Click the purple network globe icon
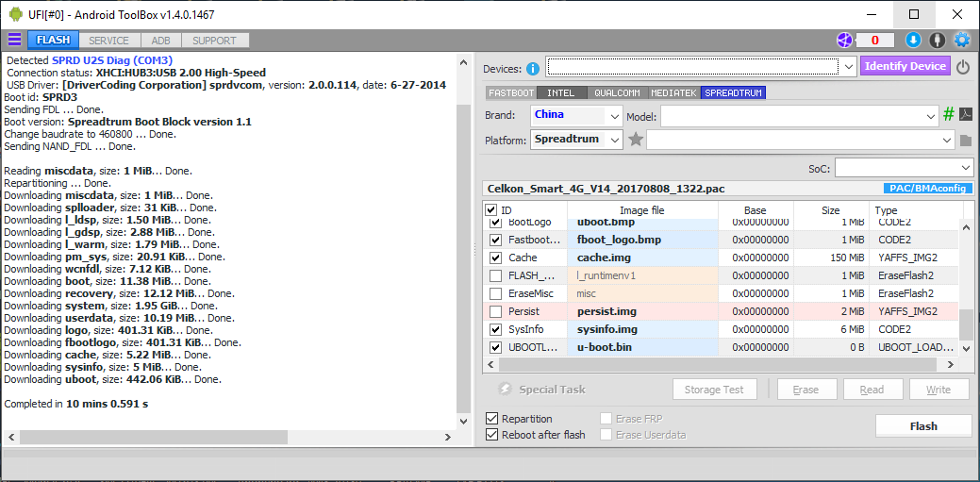The height and width of the screenshot is (482, 980). (844, 40)
